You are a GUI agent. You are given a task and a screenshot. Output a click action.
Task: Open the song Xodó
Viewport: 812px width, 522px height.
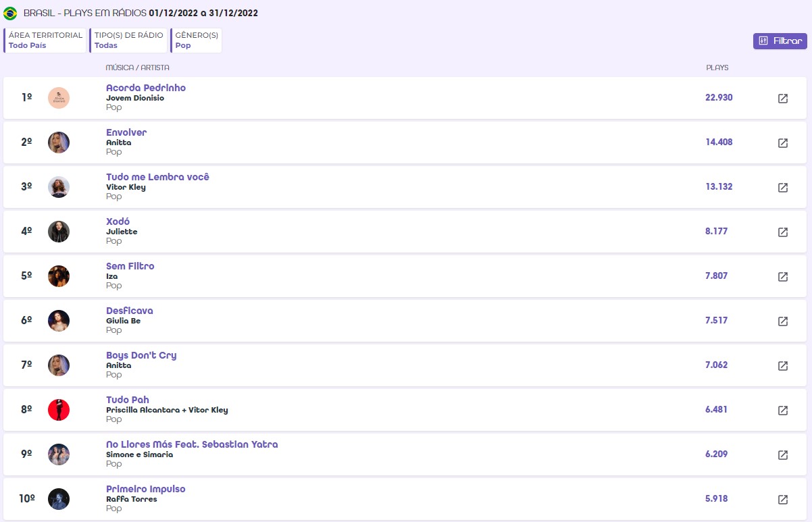coord(118,221)
